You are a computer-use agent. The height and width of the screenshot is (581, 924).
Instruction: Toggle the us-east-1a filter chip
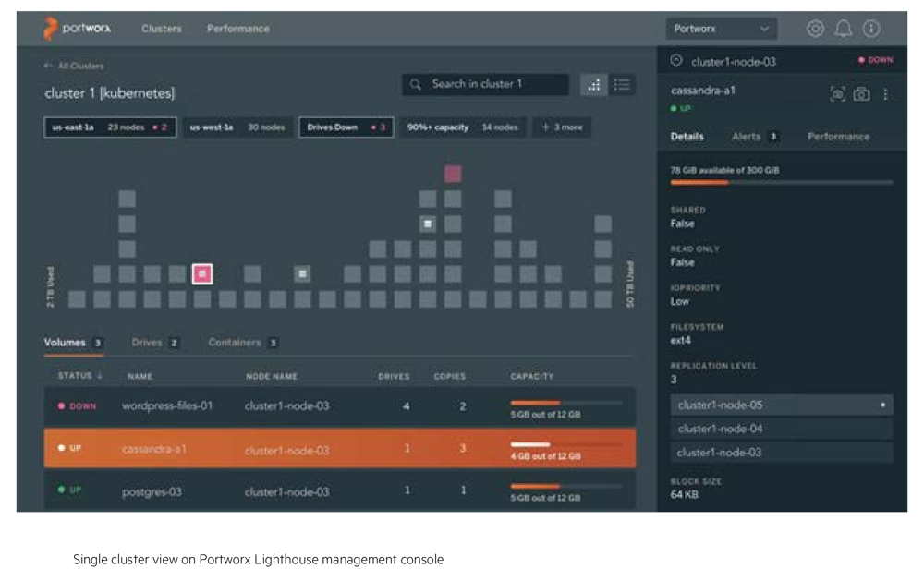point(110,127)
